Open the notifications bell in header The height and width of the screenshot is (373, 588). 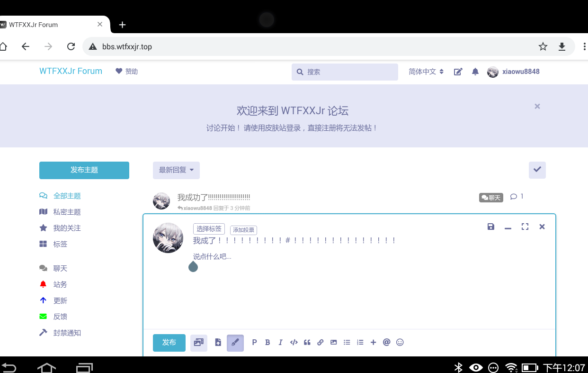click(475, 72)
